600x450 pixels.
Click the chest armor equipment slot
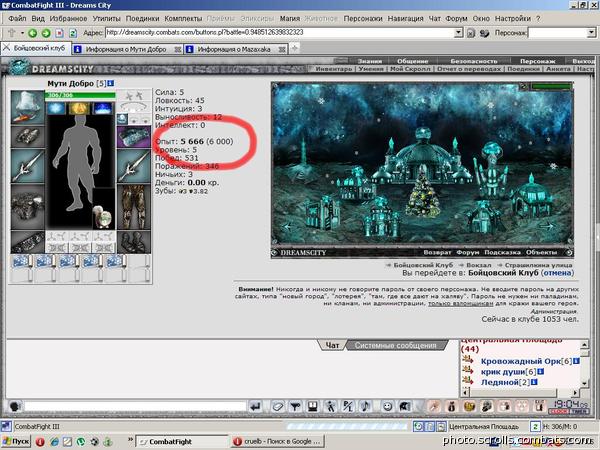[x=27, y=207]
